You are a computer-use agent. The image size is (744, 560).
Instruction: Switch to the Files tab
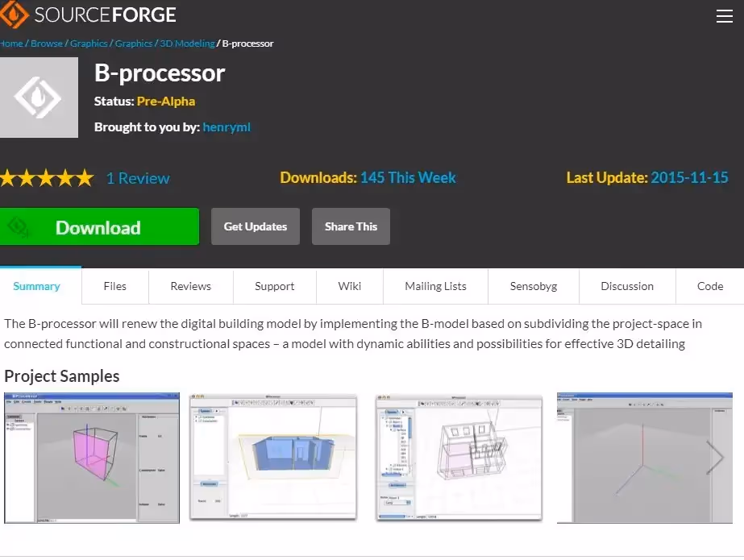pyautogui.click(x=114, y=286)
